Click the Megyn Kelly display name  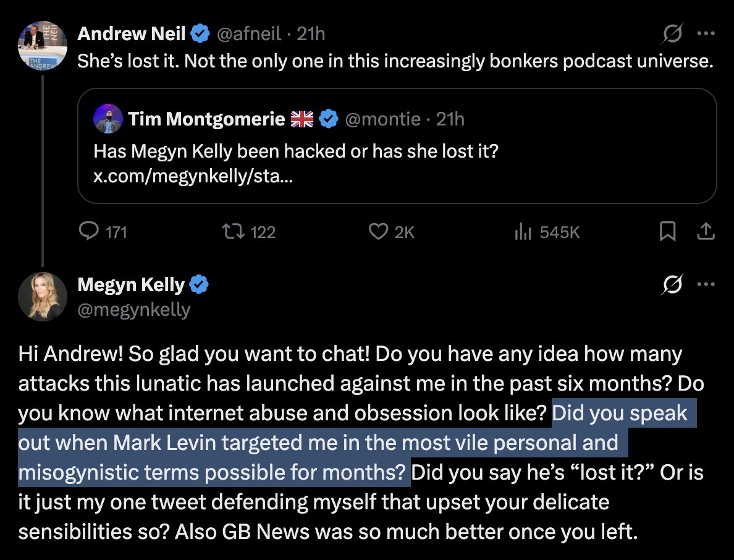tap(131, 285)
